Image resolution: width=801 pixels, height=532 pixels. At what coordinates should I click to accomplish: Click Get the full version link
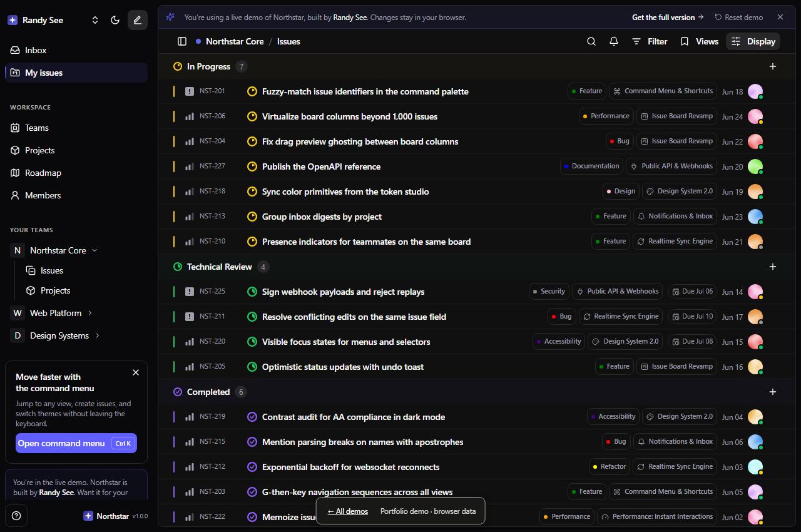tap(668, 18)
